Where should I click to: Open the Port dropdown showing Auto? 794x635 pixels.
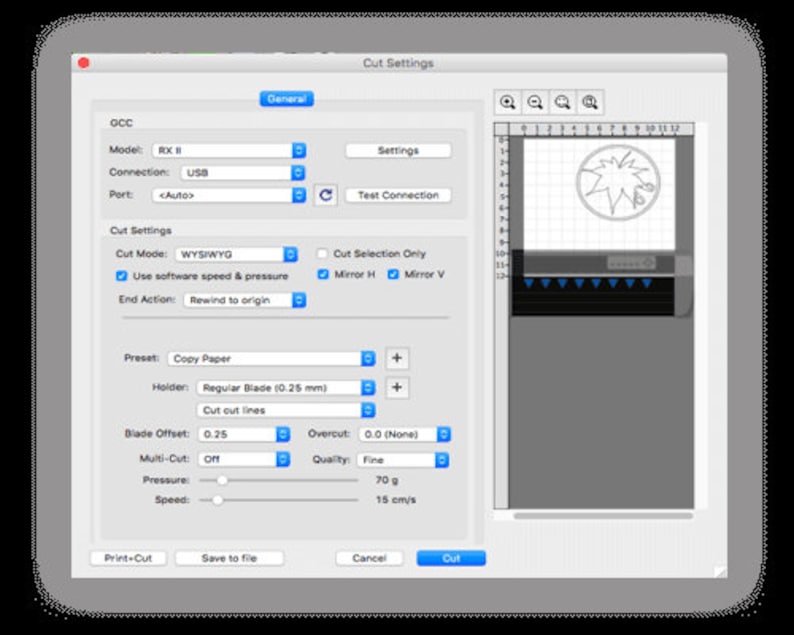click(229, 195)
